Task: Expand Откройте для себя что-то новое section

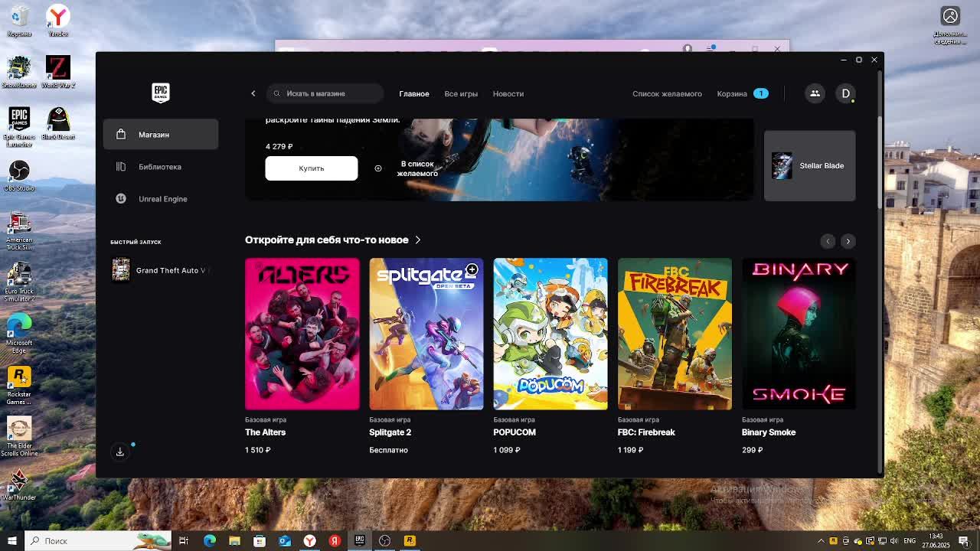Action: (x=333, y=240)
